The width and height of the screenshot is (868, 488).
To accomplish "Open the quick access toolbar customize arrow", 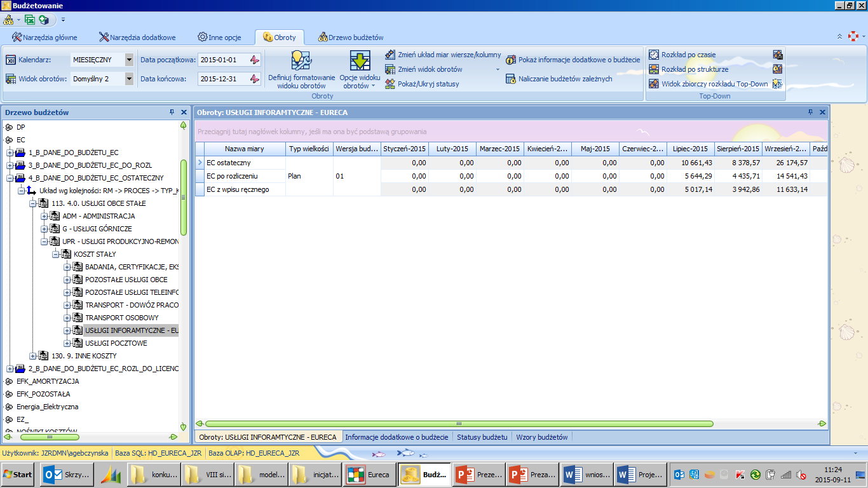I will tap(63, 20).
